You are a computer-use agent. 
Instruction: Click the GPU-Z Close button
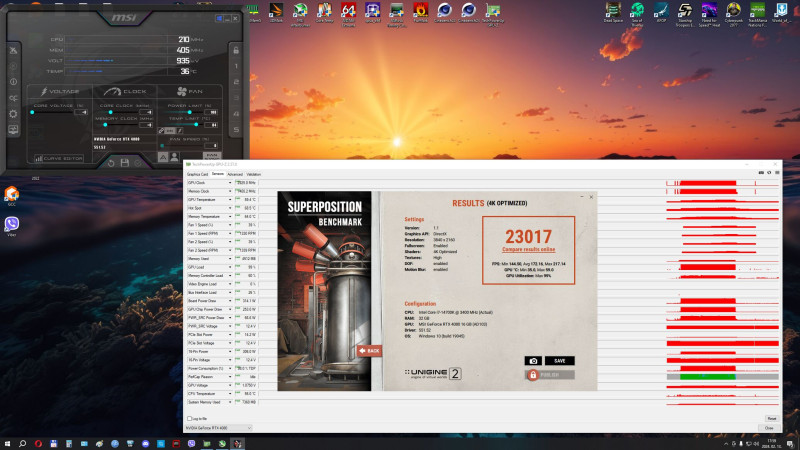pyautogui.click(x=769, y=428)
